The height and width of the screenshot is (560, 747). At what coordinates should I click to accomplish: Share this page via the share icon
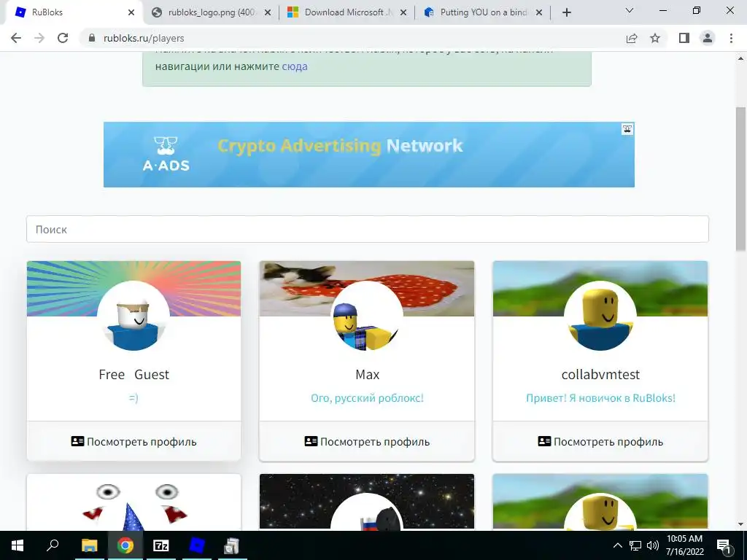632,38
